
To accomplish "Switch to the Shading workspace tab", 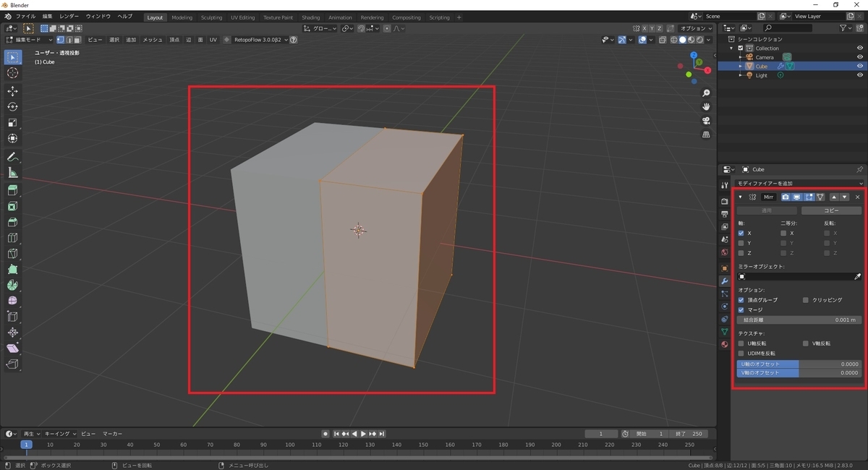I will 310,17.
